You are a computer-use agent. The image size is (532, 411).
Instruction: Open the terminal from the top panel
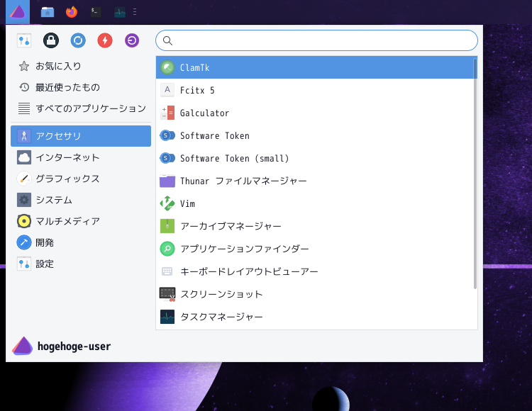pos(96,12)
